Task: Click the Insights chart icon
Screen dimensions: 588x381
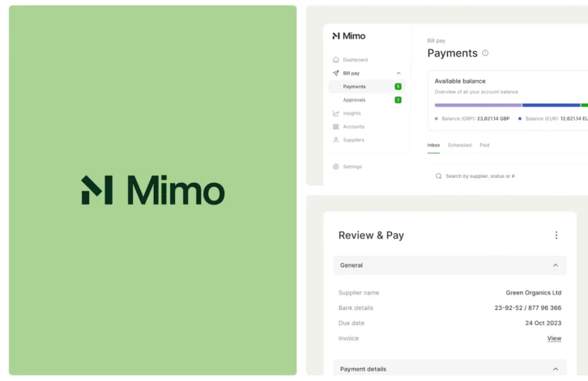Action: (x=336, y=113)
